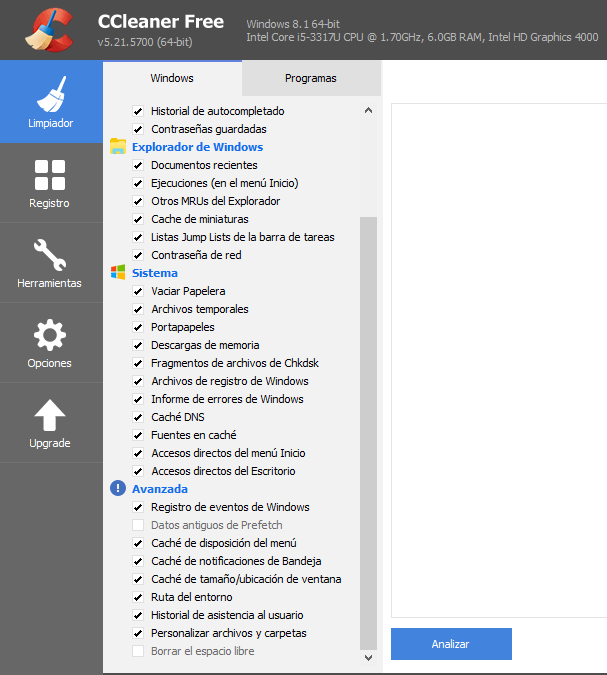Uncheck Contraseñas guardadas
607x675 pixels.
click(138, 129)
